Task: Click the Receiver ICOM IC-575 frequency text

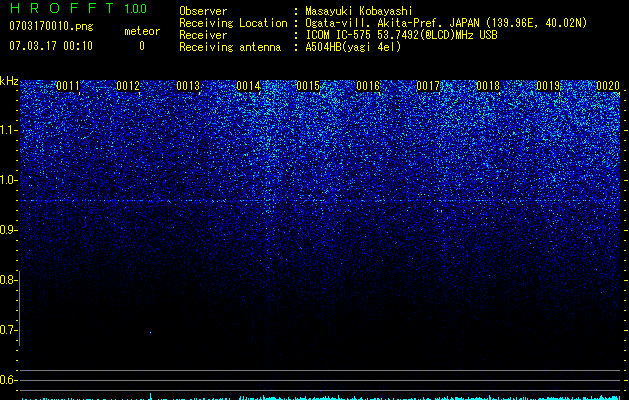Action: [x=401, y=35]
